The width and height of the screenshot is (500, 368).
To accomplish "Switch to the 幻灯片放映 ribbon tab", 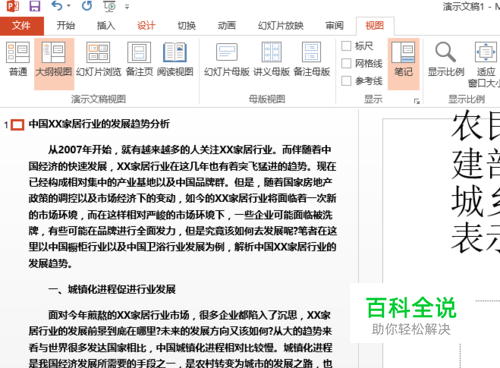I will coord(281,26).
